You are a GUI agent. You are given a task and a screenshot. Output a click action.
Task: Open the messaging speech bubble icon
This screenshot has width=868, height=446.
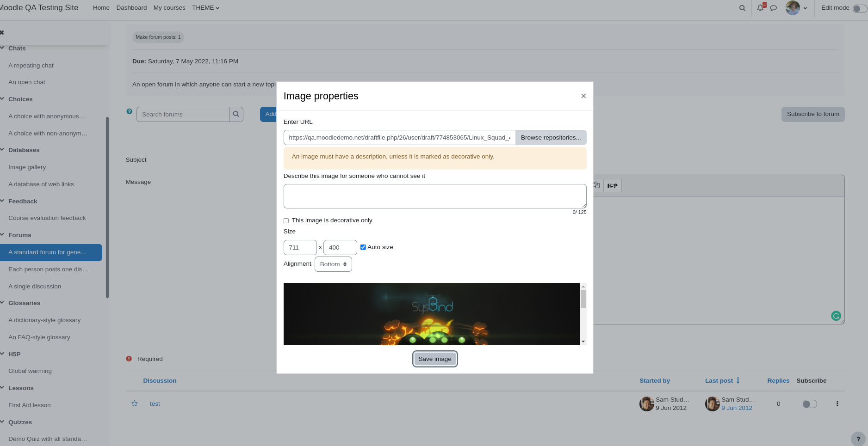pyautogui.click(x=773, y=8)
